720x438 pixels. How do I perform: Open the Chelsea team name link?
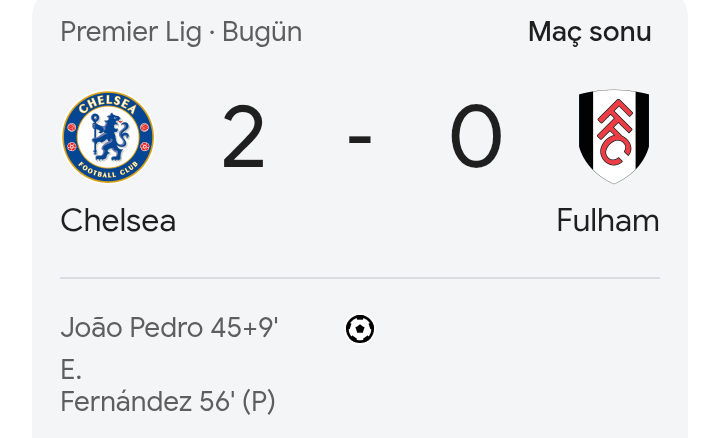[118, 221]
